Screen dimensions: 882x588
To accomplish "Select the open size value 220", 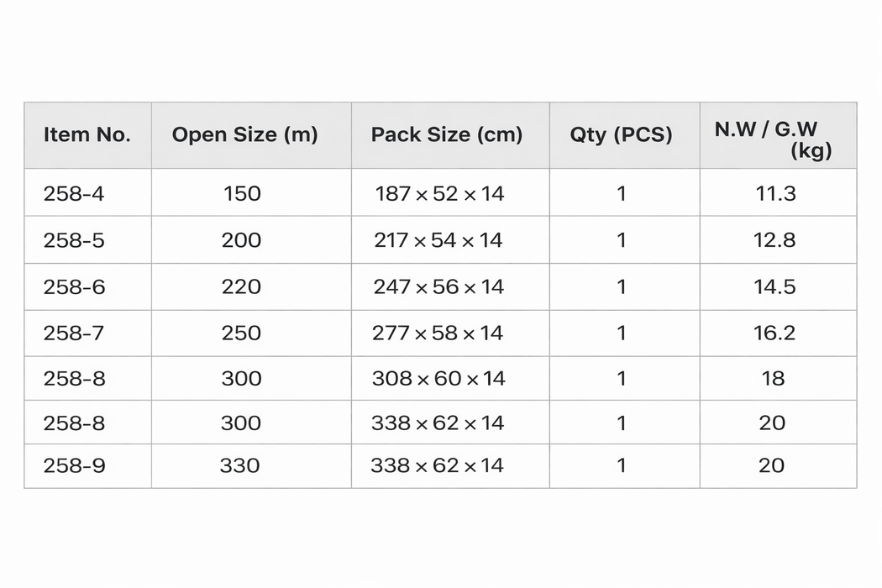I will click(x=241, y=287).
